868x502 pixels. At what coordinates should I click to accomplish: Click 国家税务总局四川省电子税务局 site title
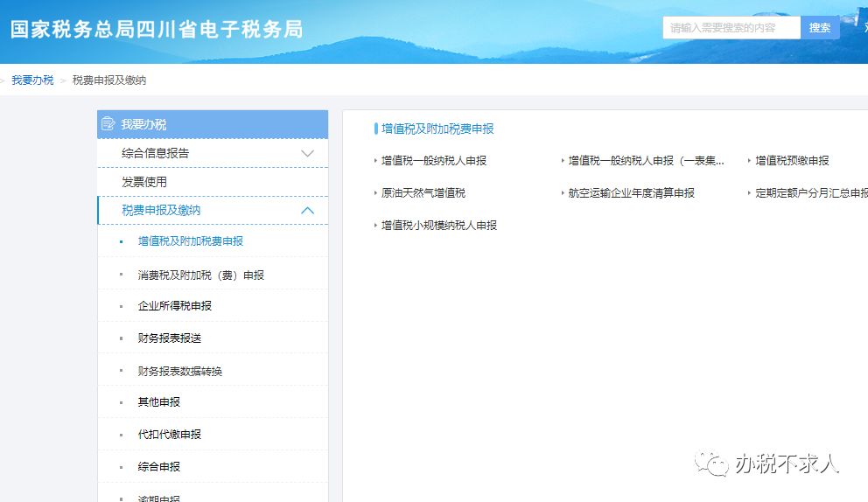pyautogui.click(x=157, y=30)
